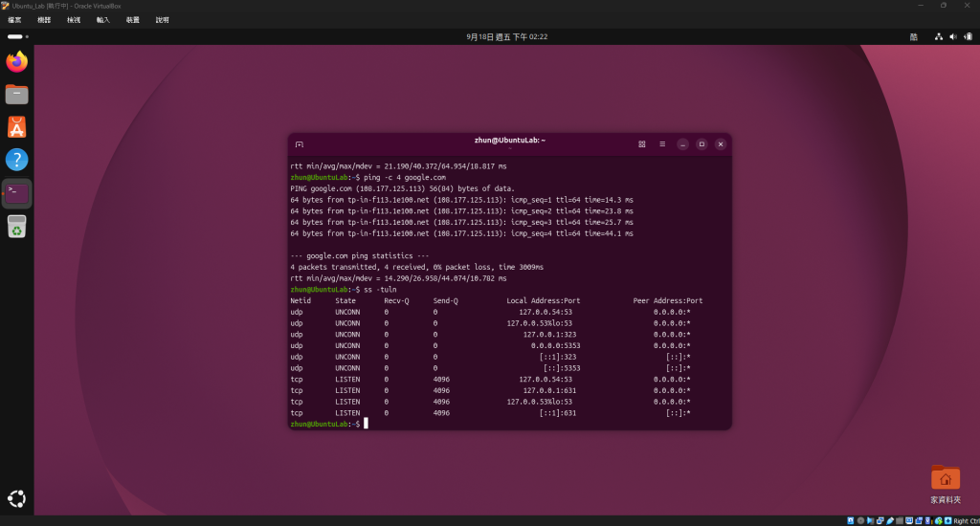Open the 說明 menu in VirtualBox
The width and height of the screenshot is (980, 526).
[x=163, y=20]
